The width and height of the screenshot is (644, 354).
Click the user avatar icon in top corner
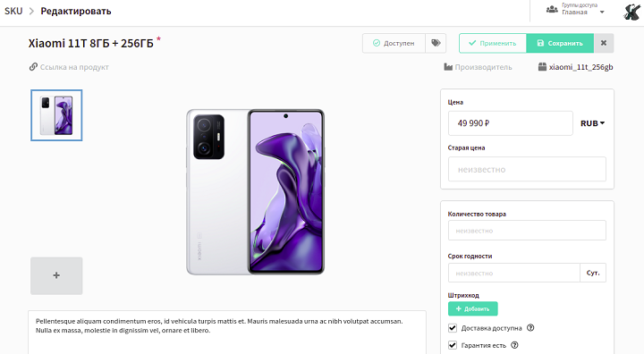[x=631, y=12]
